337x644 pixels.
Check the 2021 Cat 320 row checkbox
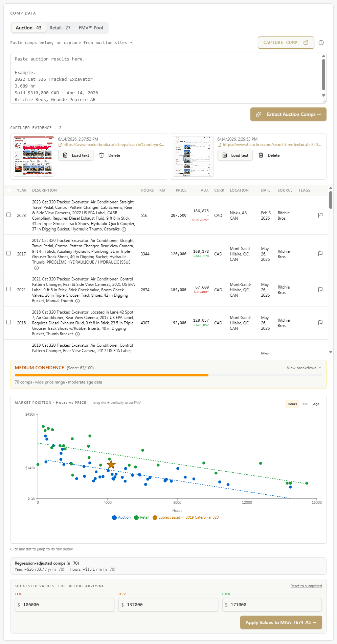[9, 289]
